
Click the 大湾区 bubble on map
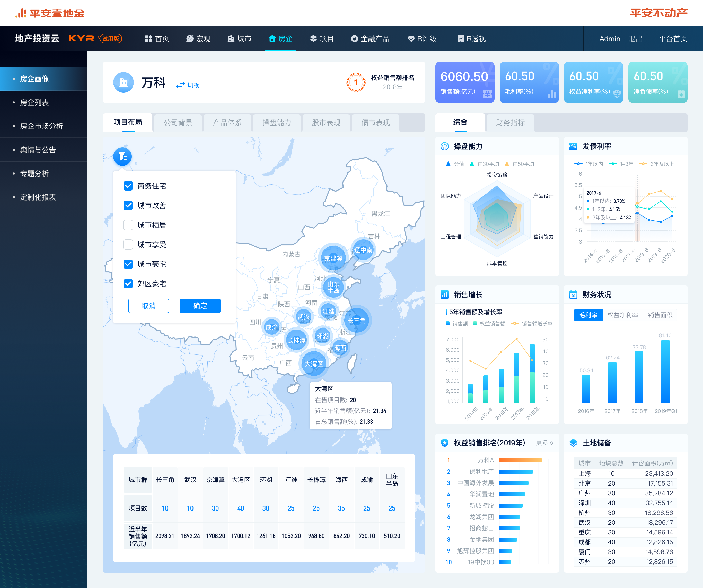tap(314, 364)
